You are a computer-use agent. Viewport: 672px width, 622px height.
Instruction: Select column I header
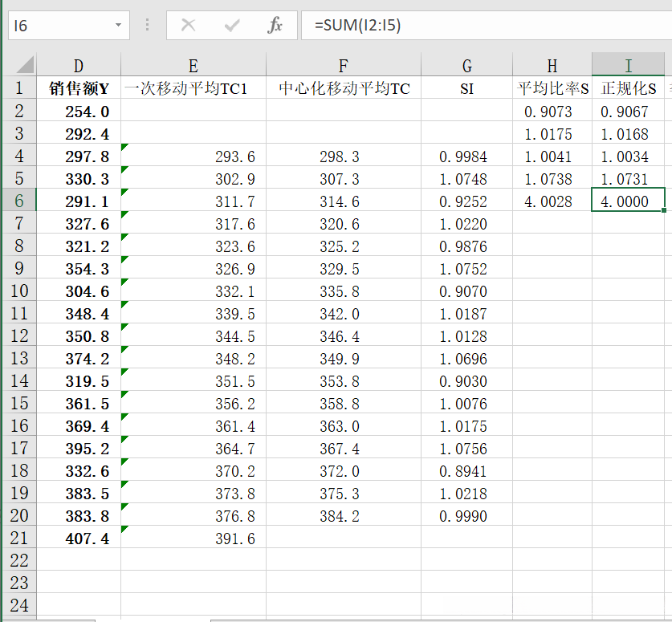click(629, 66)
